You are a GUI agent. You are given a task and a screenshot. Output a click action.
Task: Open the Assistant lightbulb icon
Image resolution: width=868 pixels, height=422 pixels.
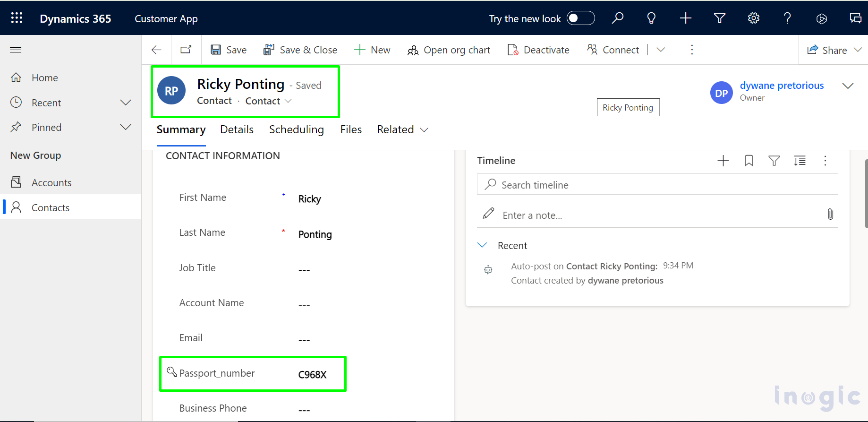tap(651, 18)
